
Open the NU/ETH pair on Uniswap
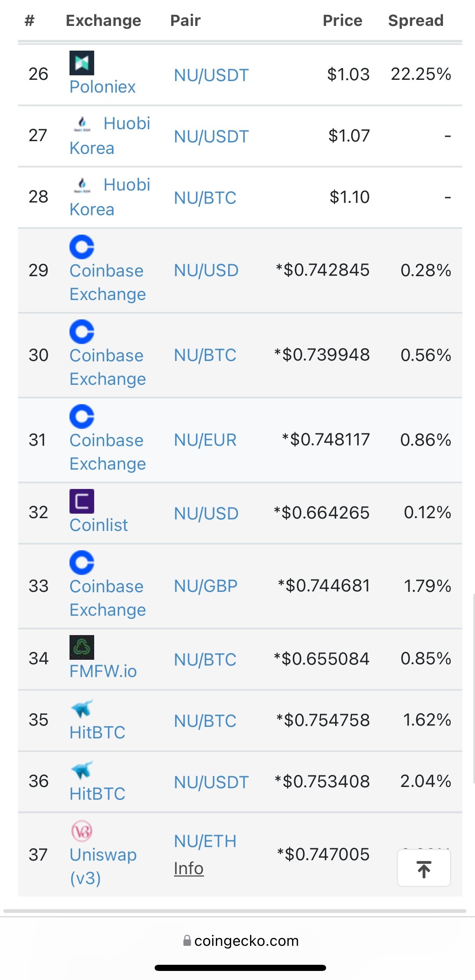205,841
